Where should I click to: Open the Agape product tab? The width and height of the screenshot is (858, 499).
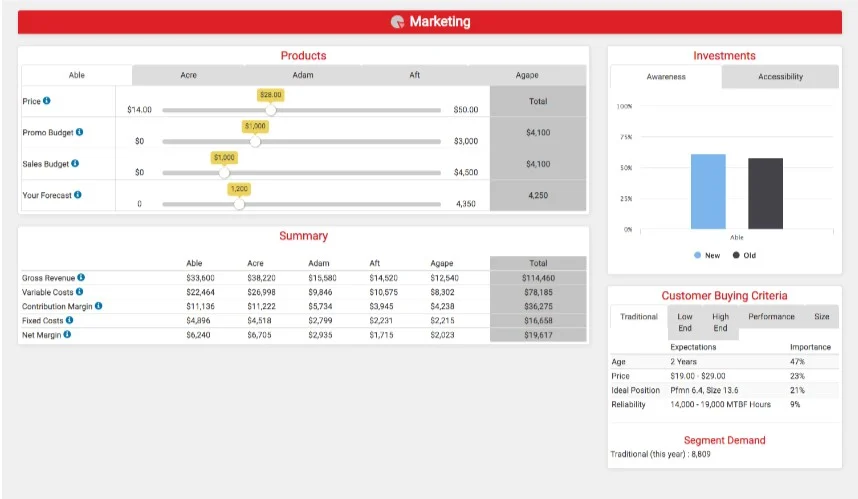click(x=526, y=75)
